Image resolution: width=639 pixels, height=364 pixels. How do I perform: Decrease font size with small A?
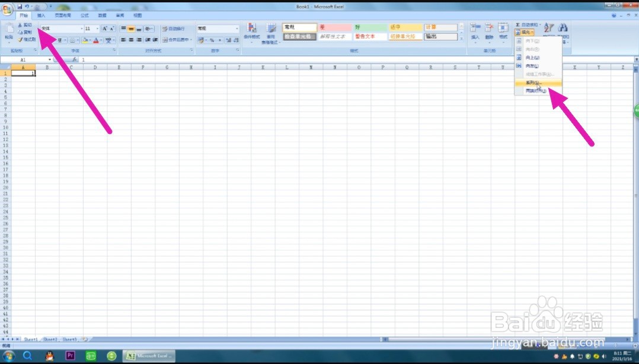112,28
